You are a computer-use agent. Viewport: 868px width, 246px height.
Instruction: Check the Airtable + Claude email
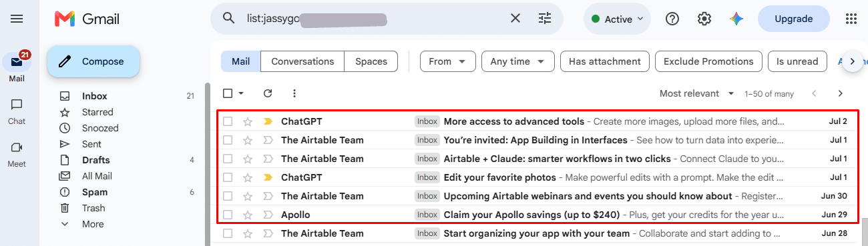pos(228,159)
